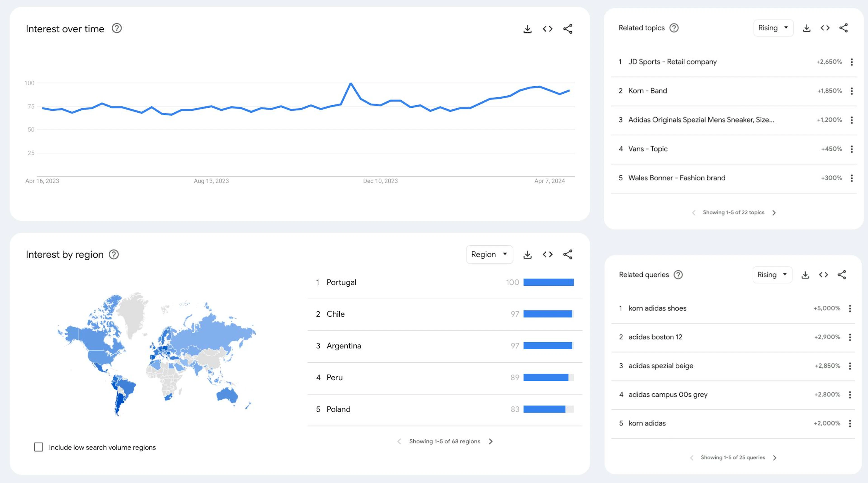Open the Region dropdown
The width and height of the screenshot is (868, 483).
[489, 254]
